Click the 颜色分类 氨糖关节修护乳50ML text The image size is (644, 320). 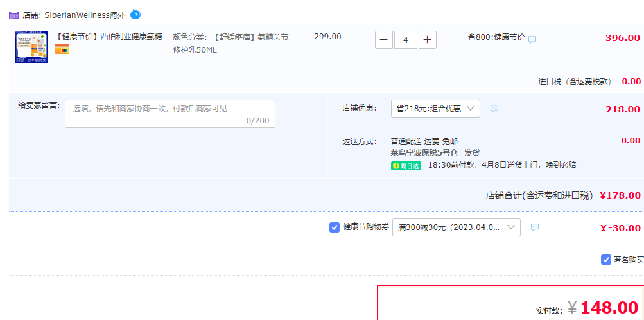click(231, 44)
